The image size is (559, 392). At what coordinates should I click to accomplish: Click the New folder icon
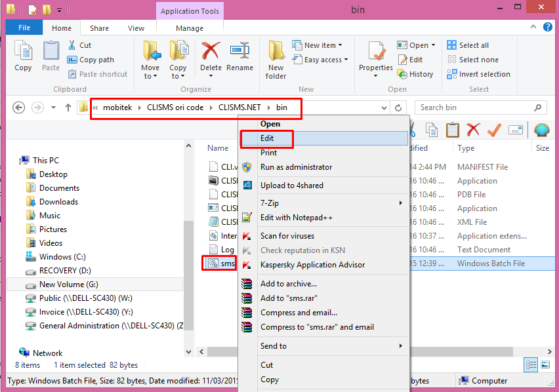276,59
